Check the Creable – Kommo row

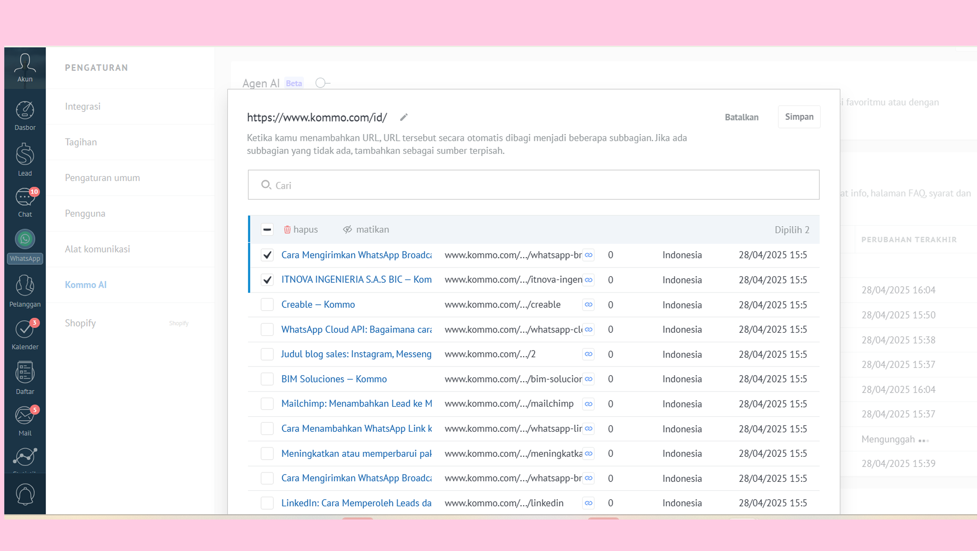tap(267, 304)
